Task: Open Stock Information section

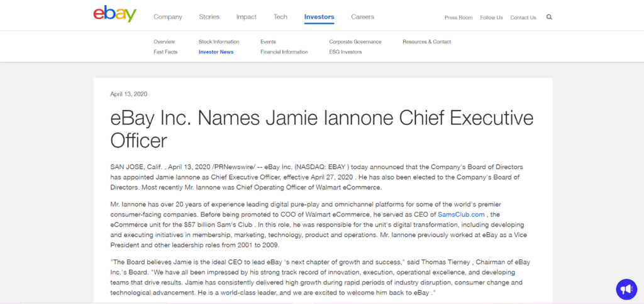Action: [x=219, y=41]
